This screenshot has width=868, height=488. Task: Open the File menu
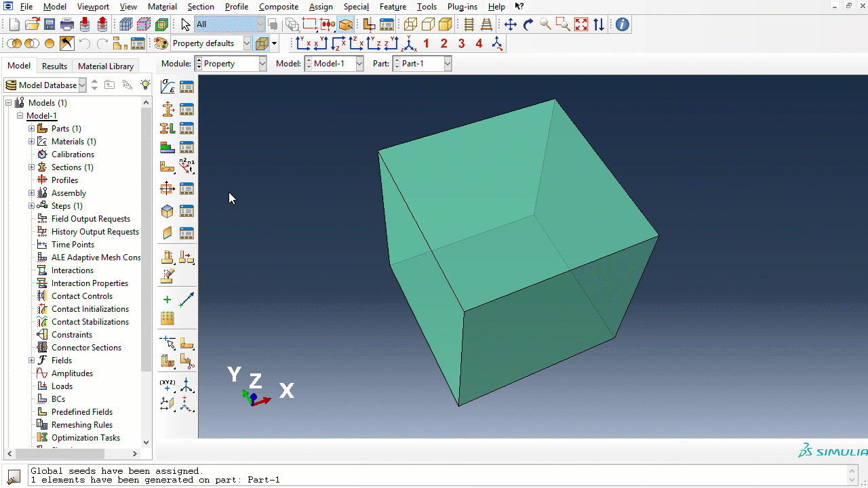coord(26,7)
